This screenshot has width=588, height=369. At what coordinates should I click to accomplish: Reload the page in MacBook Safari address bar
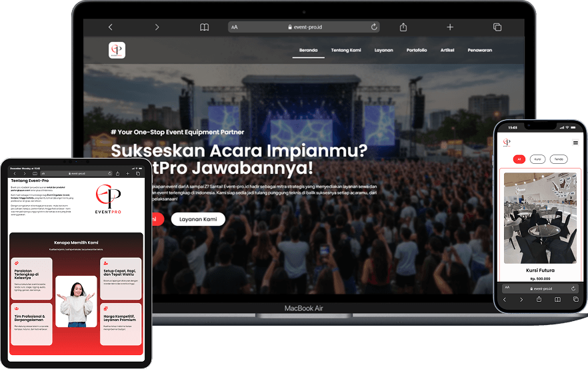pyautogui.click(x=374, y=27)
